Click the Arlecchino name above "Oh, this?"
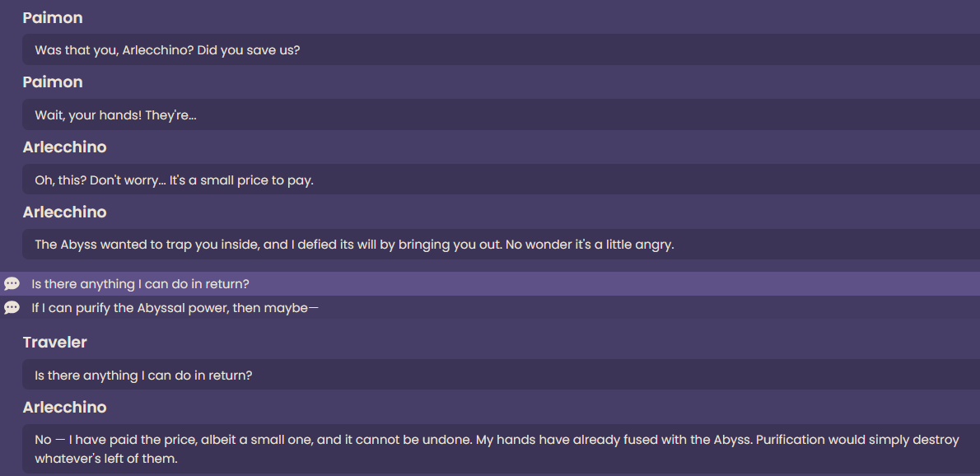Viewport: 980px width, 476px height. (x=64, y=147)
